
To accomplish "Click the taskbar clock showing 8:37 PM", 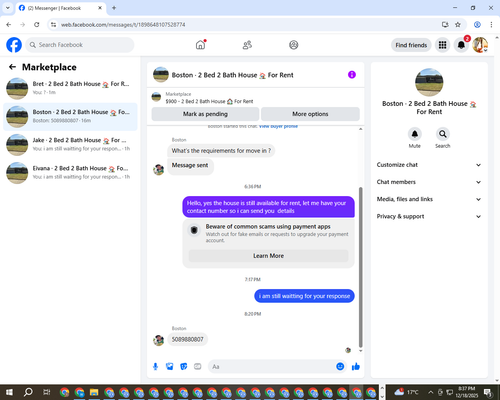I will 466,392.
